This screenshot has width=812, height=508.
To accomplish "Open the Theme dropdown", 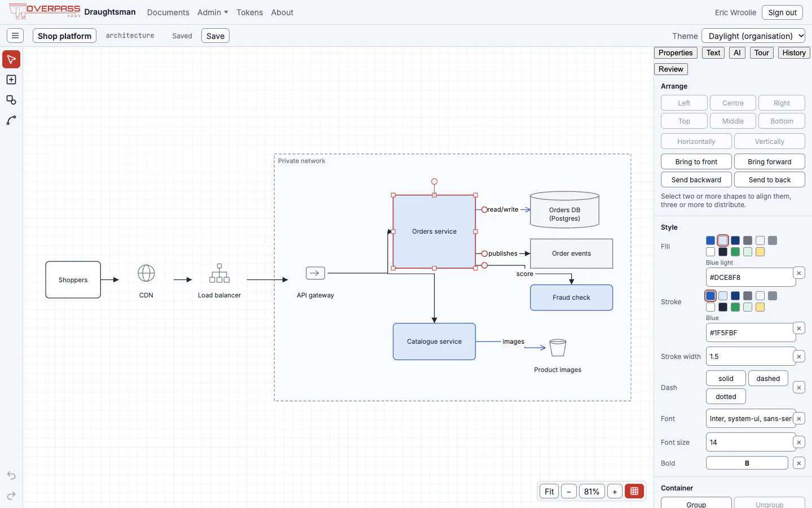I will 753,36.
